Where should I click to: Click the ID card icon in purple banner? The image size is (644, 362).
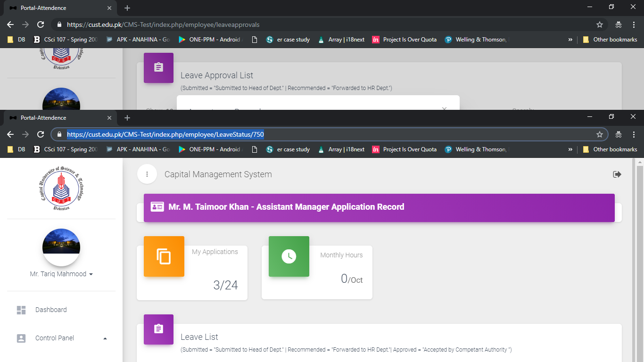point(157,207)
